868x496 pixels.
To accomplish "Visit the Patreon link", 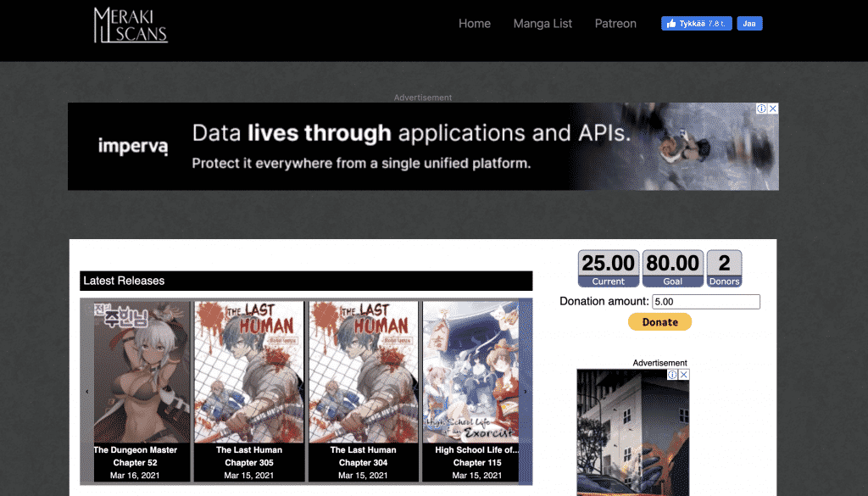I will (615, 24).
